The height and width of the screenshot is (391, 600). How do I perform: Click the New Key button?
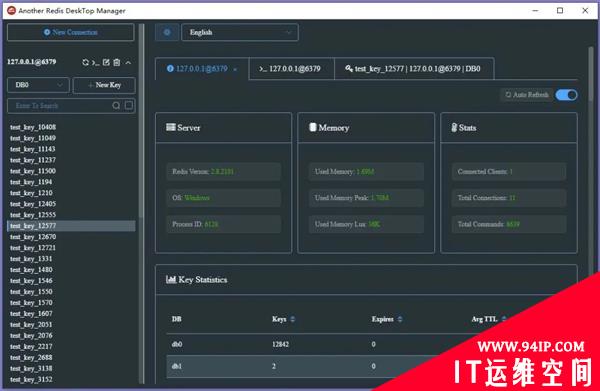(x=104, y=85)
